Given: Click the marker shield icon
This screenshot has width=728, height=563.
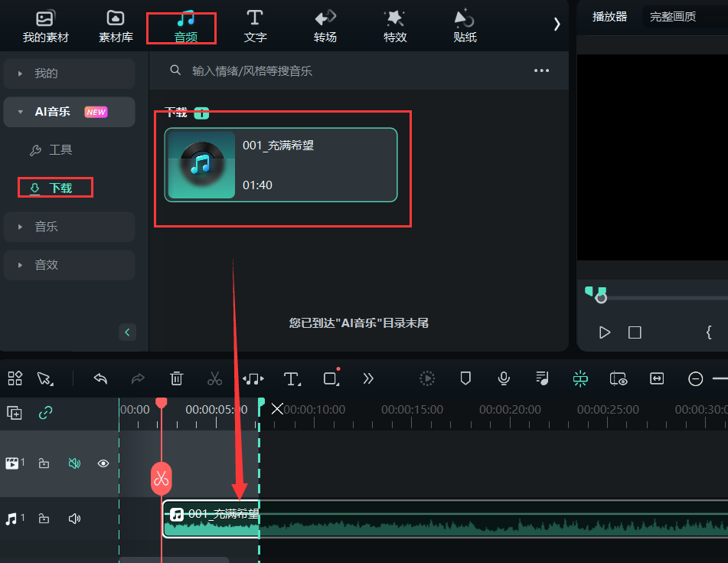Looking at the screenshot, I should (x=465, y=378).
